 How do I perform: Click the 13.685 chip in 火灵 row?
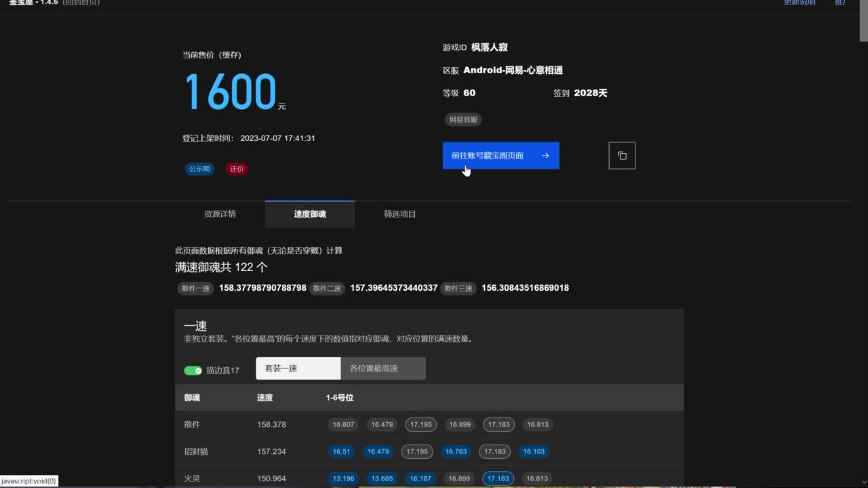[x=382, y=479]
